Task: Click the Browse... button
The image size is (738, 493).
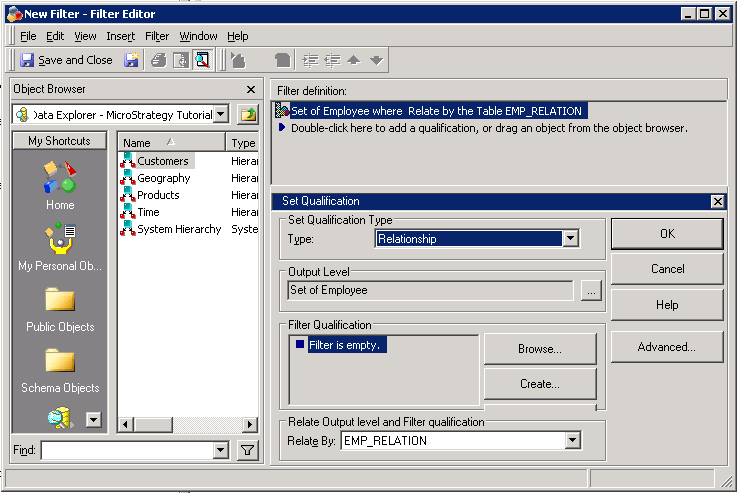Action: tap(540, 349)
